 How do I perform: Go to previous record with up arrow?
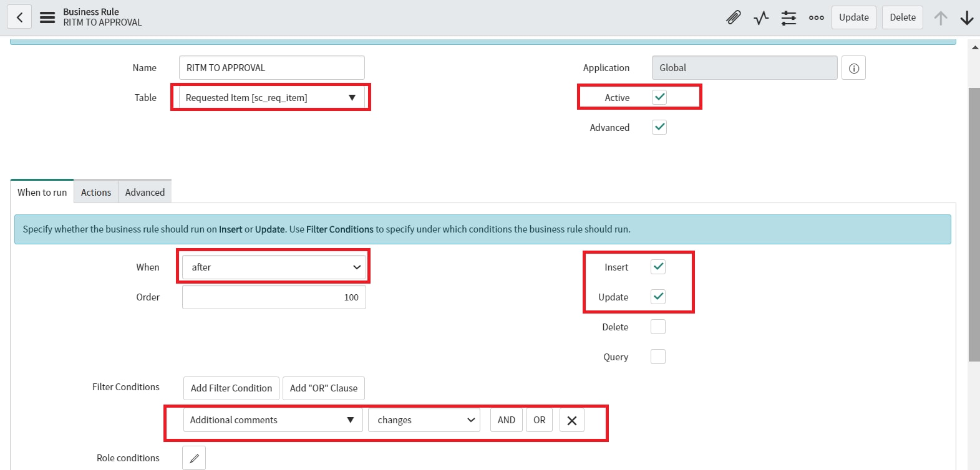coord(940,17)
